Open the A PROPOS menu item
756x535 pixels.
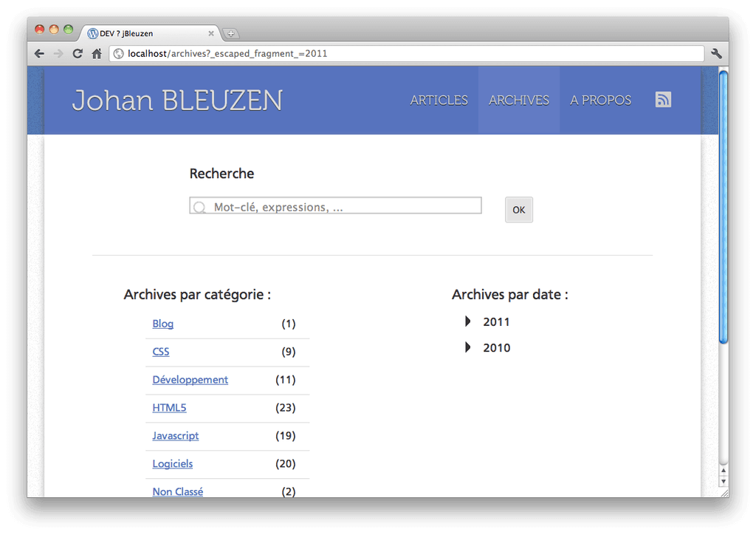600,100
